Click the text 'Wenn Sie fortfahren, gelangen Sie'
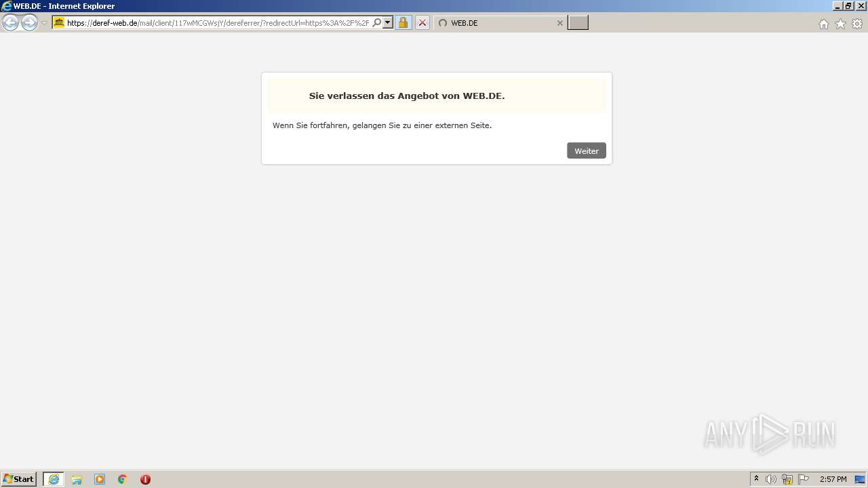 (x=329, y=125)
